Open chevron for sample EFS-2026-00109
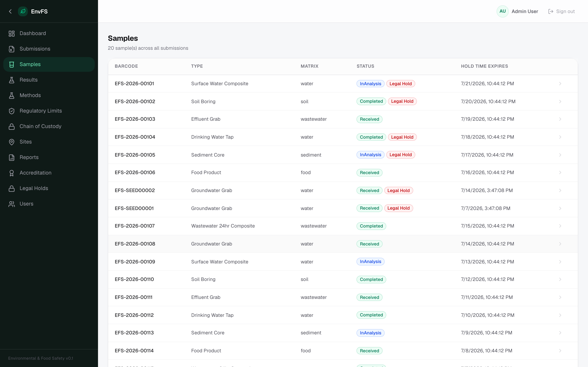The width and height of the screenshot is (588, 367). coord(560,262)
